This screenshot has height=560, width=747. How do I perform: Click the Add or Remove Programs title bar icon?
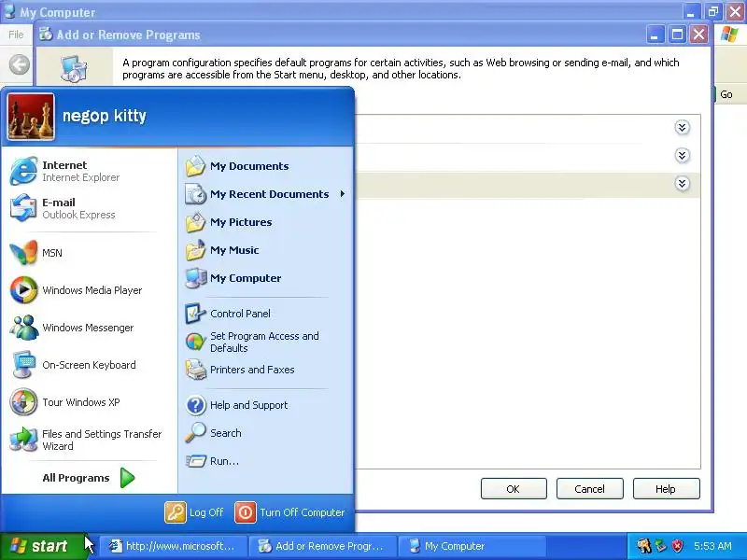(x=46, y=35)
